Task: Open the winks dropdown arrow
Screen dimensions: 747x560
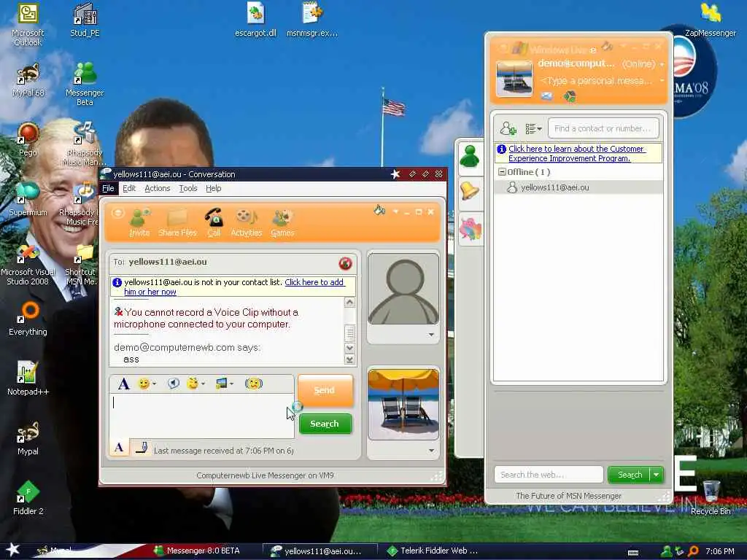Action: (204, 384)
